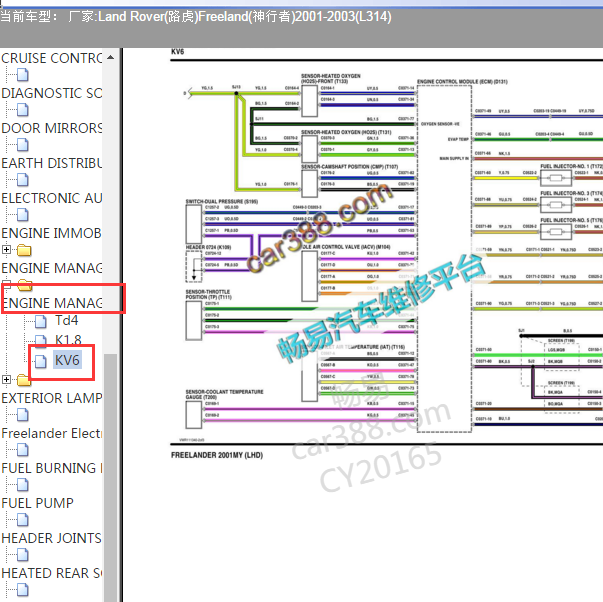
Task: Click page icon between DIAGNOSTIC SC and DOOR MIRRORS
Action: (23, 110)
